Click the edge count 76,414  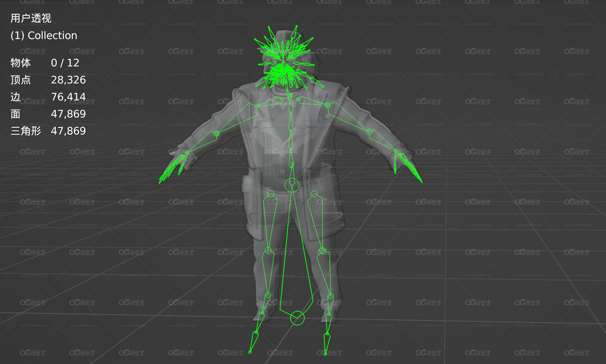click(68, 97)
